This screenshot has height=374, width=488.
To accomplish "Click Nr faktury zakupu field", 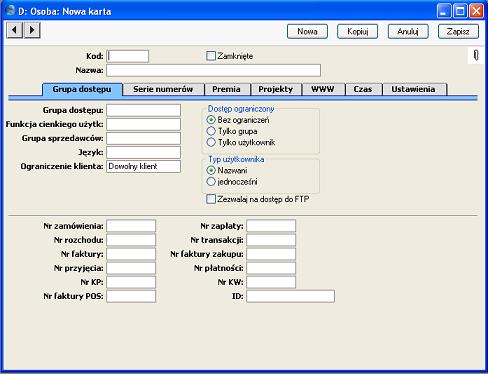I will click(x=271, y=254).
